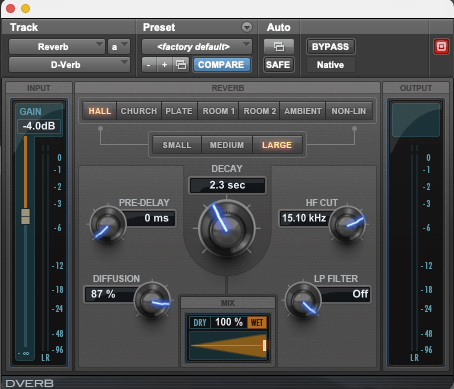Click the MIX wet/dry slider handle
This screenshot has height=389, width=454.
(x=264, y=345)
